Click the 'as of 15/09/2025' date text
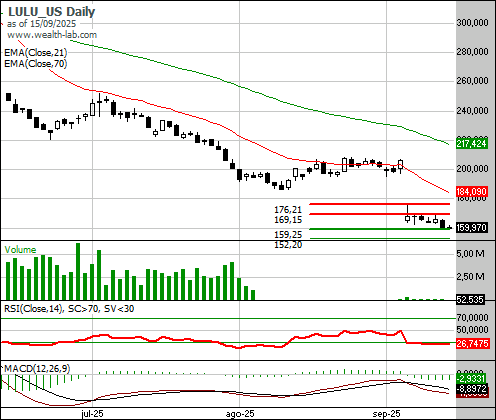496x420 pixels. (x=41, y=24)
